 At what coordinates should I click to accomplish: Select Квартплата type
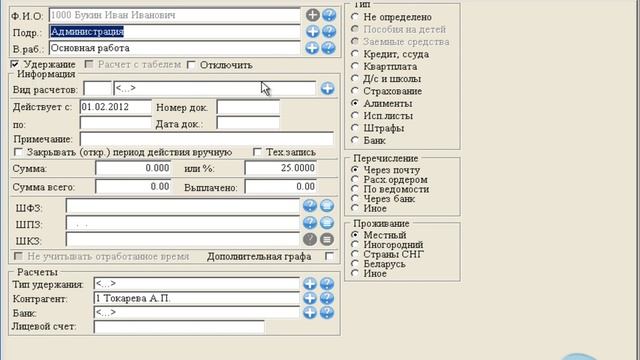tap(355, 66)
